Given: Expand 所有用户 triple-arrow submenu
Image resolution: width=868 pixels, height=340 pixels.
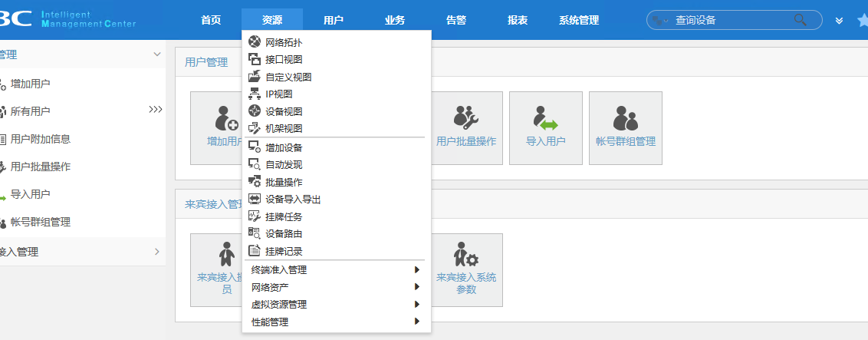Looking at the screenshot, I should pos(156,110).
